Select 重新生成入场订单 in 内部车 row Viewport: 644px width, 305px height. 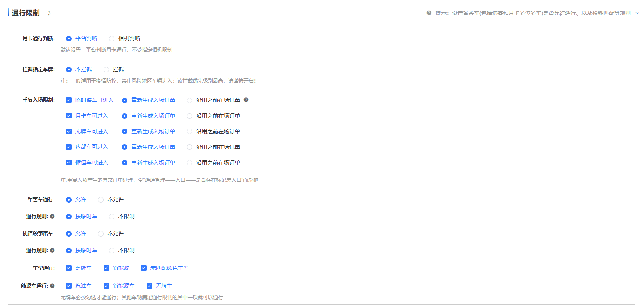pyautogui.click(x=125, y=147)
